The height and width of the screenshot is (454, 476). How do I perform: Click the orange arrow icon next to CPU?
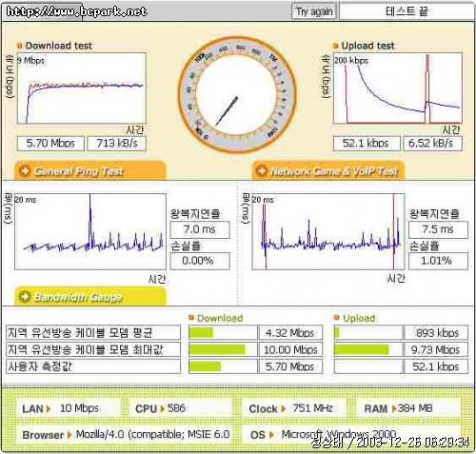(x=162, y=408)
